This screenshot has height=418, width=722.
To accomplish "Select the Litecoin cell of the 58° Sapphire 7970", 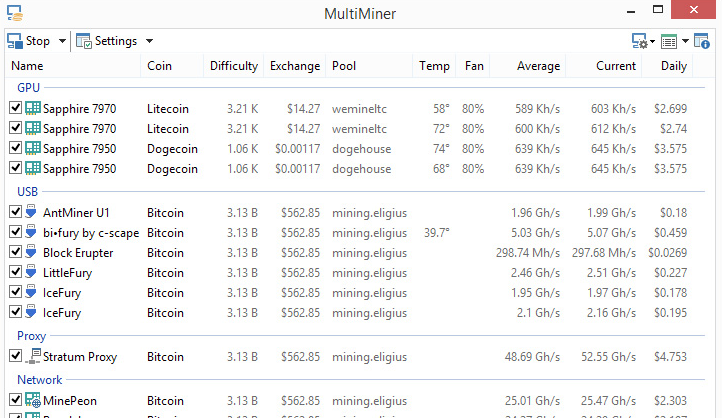I will (168, 109).
